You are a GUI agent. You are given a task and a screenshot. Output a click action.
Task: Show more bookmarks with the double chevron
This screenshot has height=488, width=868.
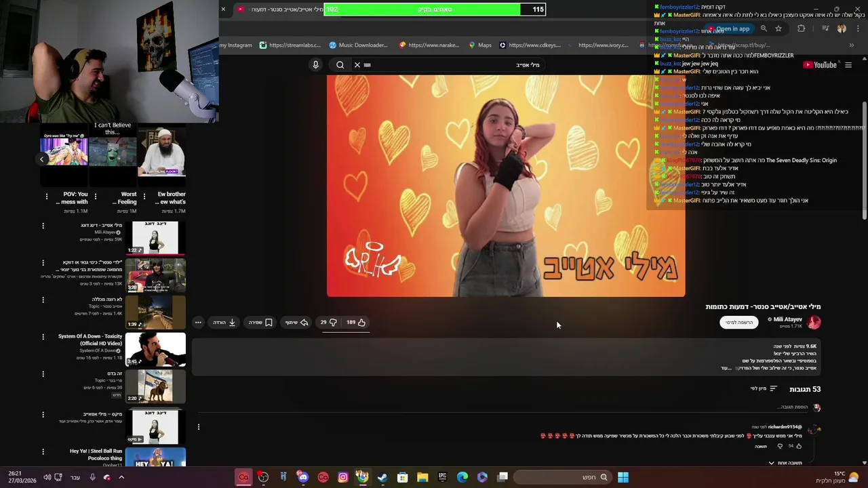852,45
